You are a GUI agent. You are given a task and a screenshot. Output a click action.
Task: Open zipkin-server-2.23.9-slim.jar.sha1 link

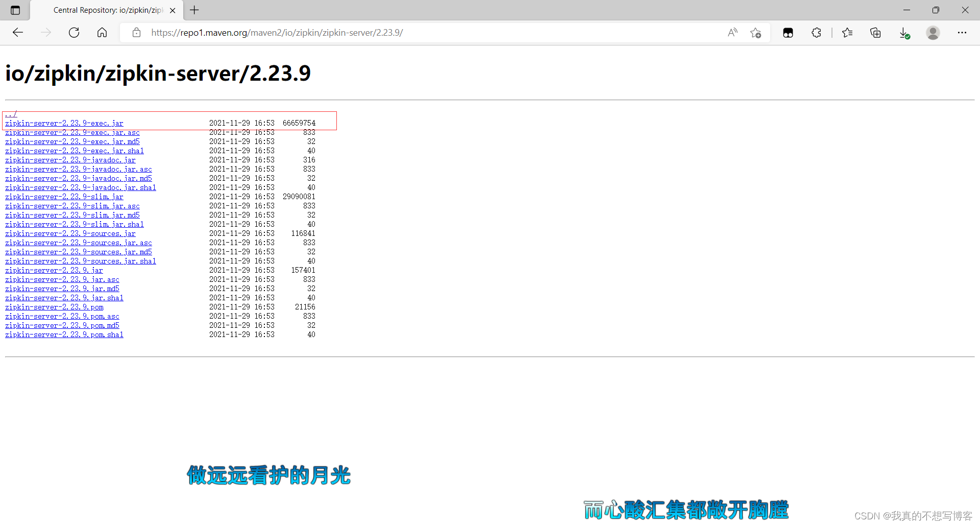[75, 224]
